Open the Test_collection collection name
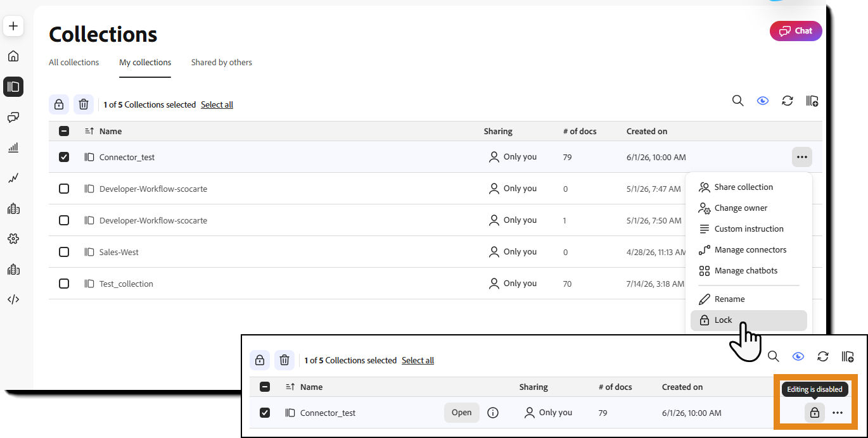 (x=126, y=284)
